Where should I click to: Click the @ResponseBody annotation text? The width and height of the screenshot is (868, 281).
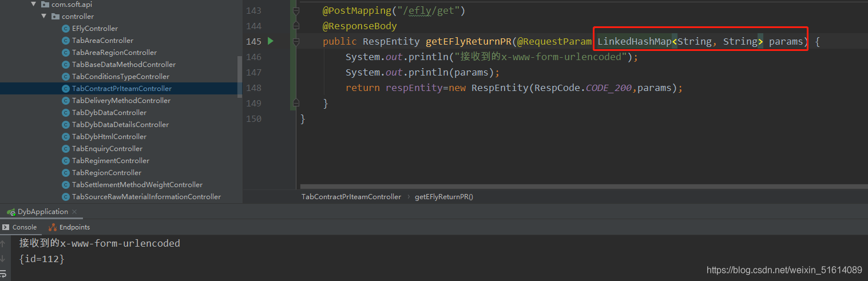(360, 26)
